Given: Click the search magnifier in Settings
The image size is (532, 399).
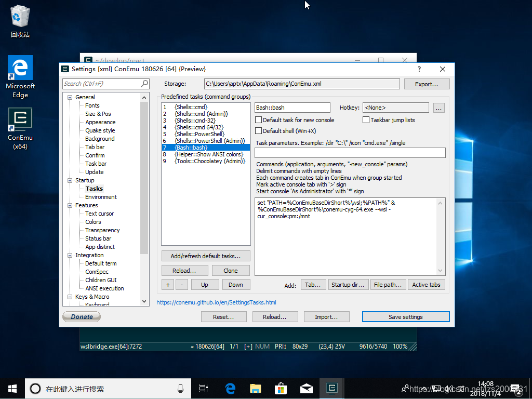Looking at the screenshot, I should tap(144, 84).
